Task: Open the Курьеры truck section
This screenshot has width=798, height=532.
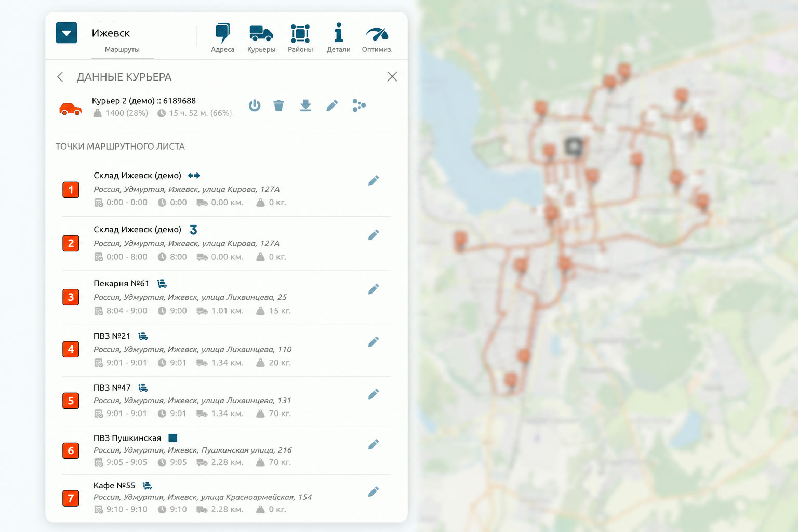Action: 261,38
